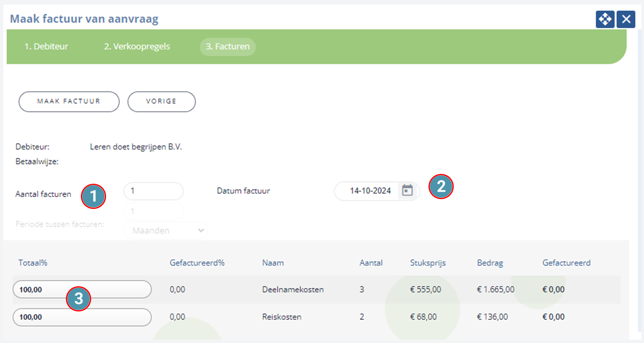Image resolution: width=644 pixels, height=343 pixels.
Task: Edit Totaal% field for Deelnamekosten
Action: [82, 290]
